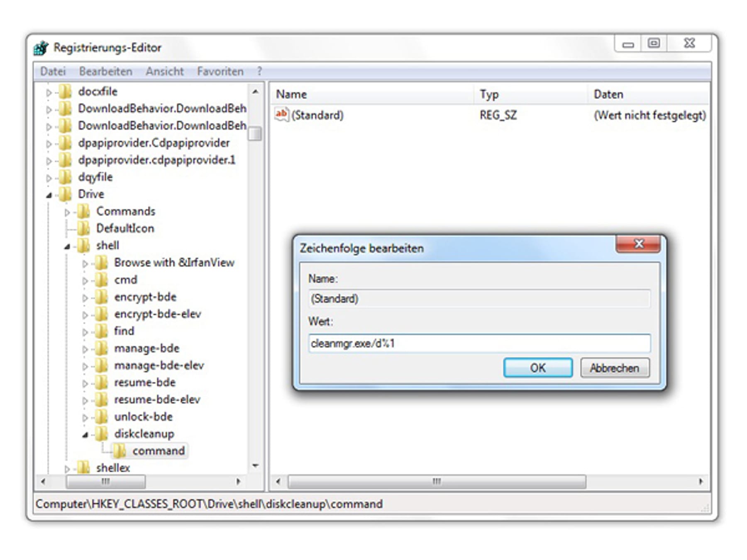Click the REG_SZ type cell

(x=498, y=115)
